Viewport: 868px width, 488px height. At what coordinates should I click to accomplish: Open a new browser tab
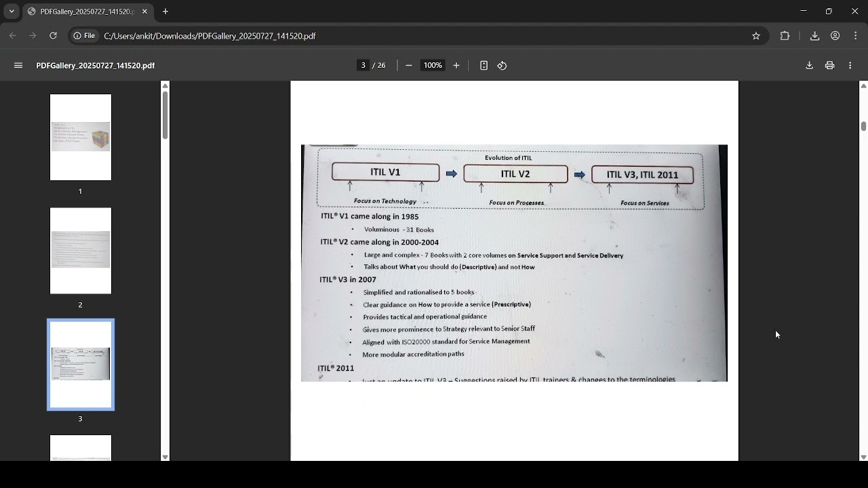(165, 12)
